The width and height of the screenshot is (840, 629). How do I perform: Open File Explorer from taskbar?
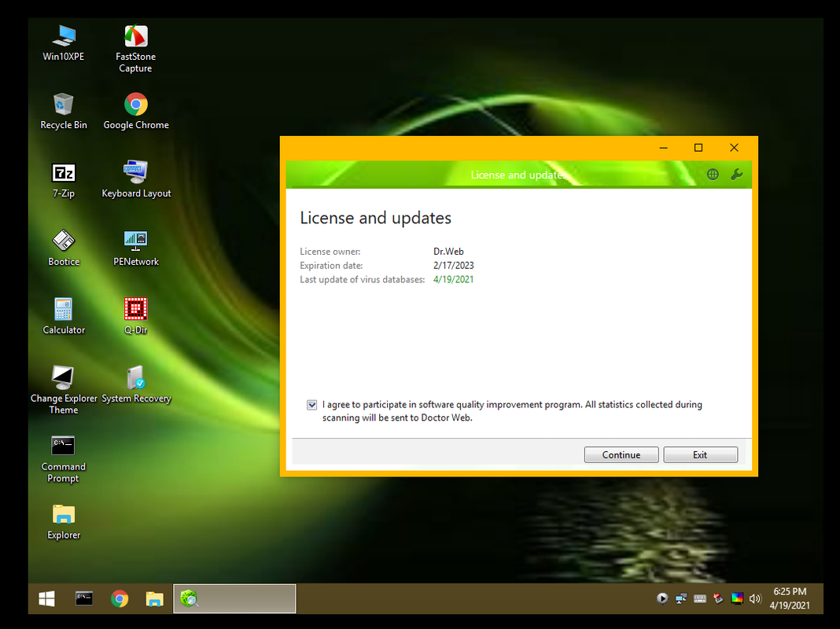pyautogui.click(x=154, y=598)
